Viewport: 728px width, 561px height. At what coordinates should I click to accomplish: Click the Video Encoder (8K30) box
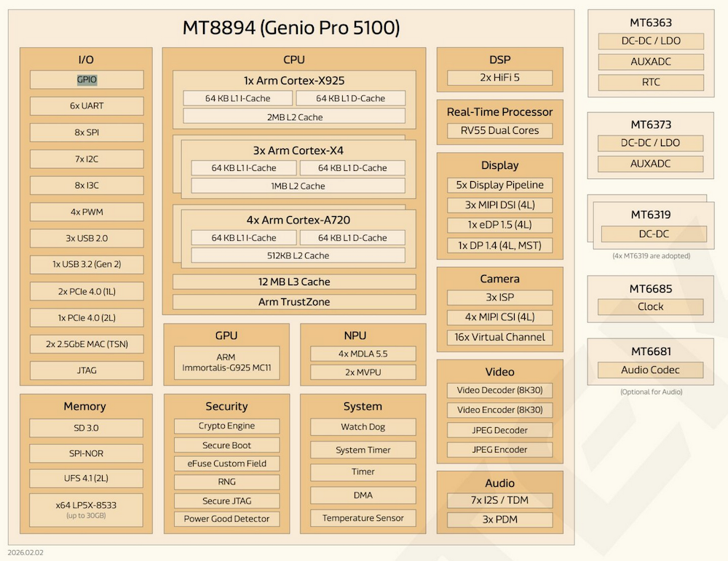pos(499,410)
